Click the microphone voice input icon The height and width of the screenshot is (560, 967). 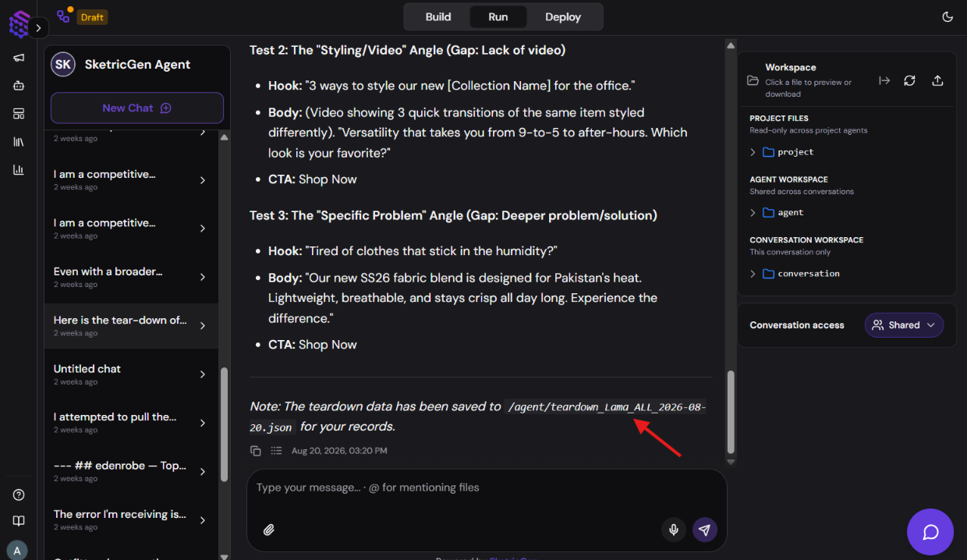(674, 530)
